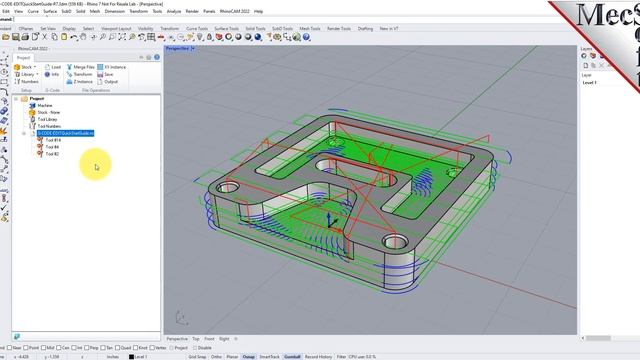Image resolution: width=640 pixels, height=360 pixels.
Task: Open the Analyze menu
Action: pos(174,11)
